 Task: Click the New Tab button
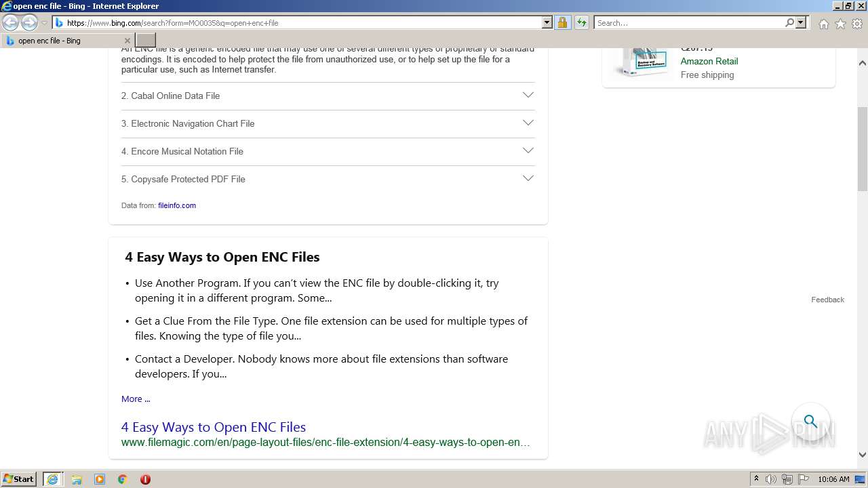[x=146, y=41]
